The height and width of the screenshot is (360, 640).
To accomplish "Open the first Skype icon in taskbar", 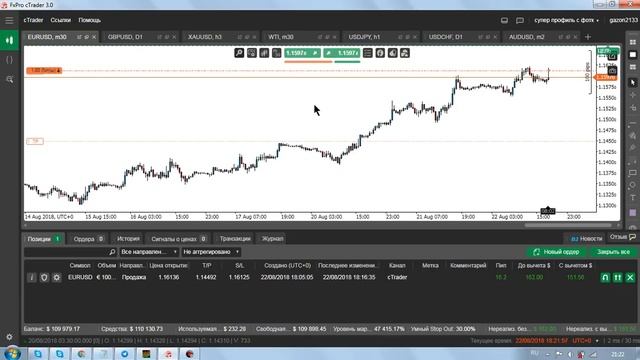I will tap(38, 354).
